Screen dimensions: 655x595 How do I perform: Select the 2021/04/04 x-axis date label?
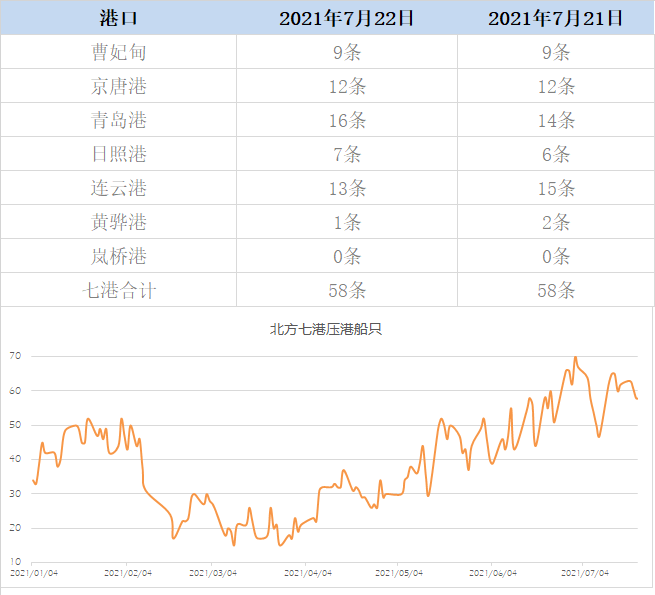pyautogui.click(x=308, y=573)
